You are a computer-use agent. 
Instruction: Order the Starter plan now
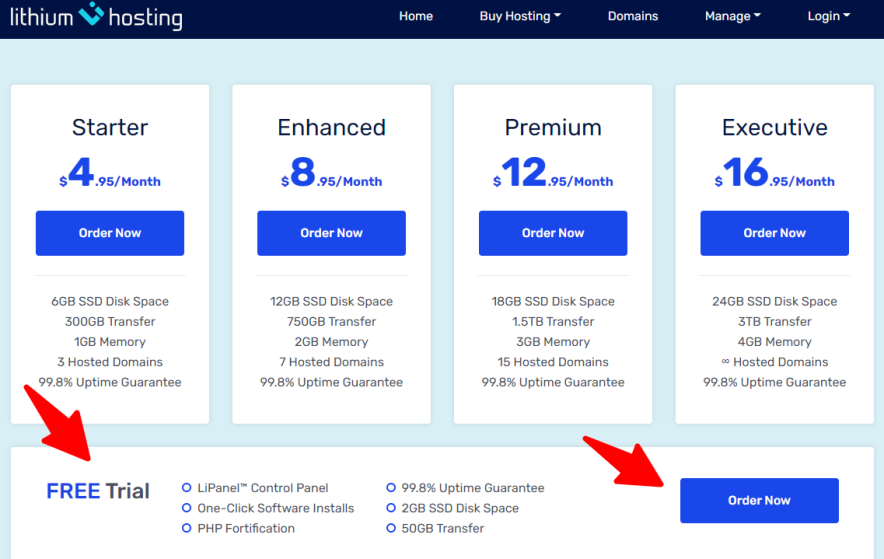tap(110, 233)
